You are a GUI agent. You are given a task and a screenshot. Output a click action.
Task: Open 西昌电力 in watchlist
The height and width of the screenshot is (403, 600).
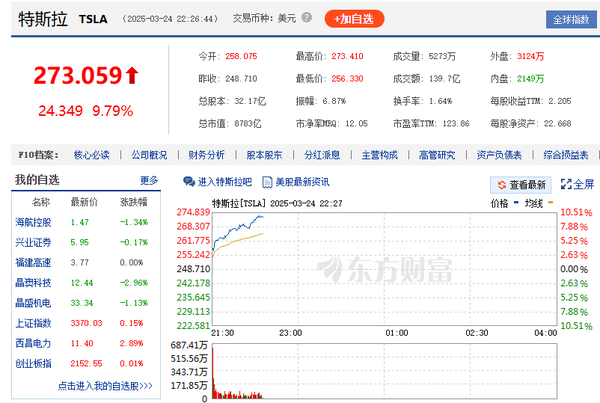33,343
